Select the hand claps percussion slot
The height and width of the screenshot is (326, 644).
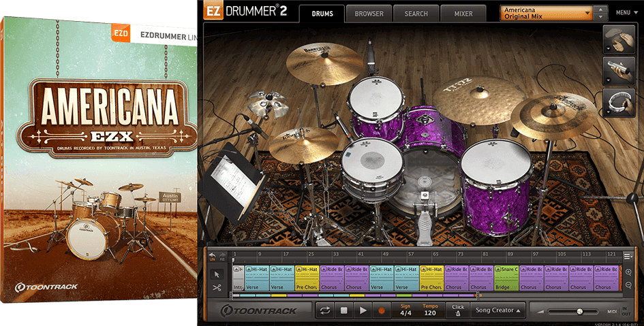click(x=619, y=39)
